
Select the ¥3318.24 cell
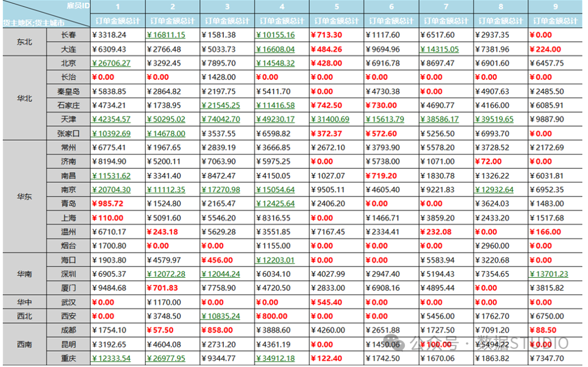coord(118,35)
